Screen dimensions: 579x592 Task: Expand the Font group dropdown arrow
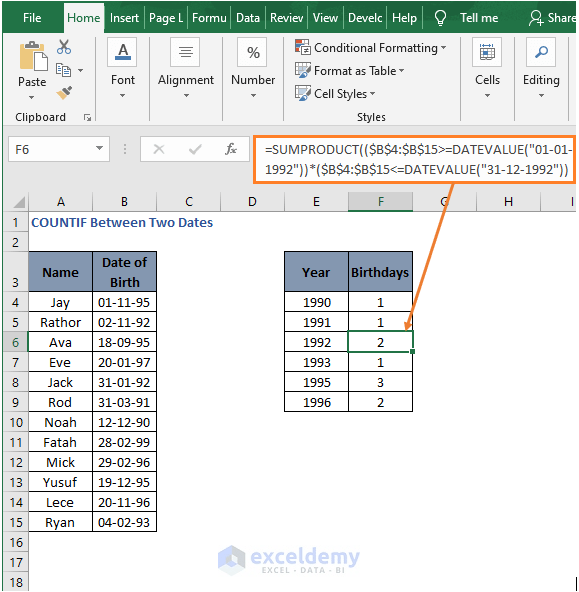122,96
